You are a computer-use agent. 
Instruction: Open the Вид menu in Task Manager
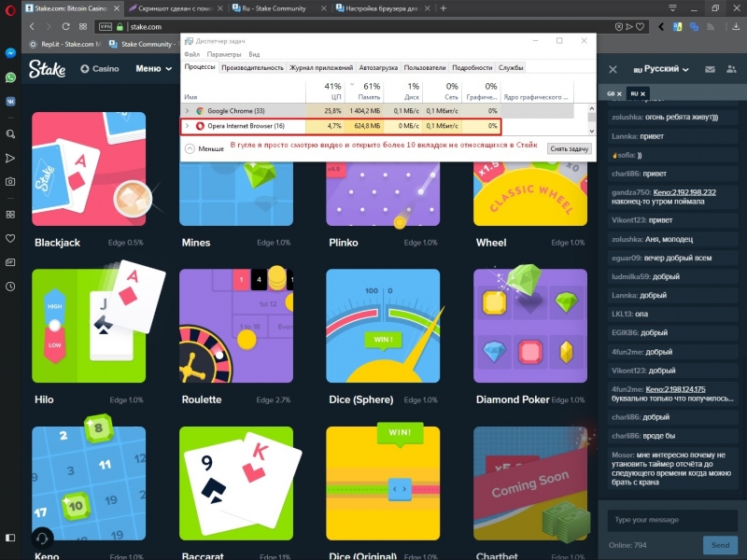click(x=254, y=54)
